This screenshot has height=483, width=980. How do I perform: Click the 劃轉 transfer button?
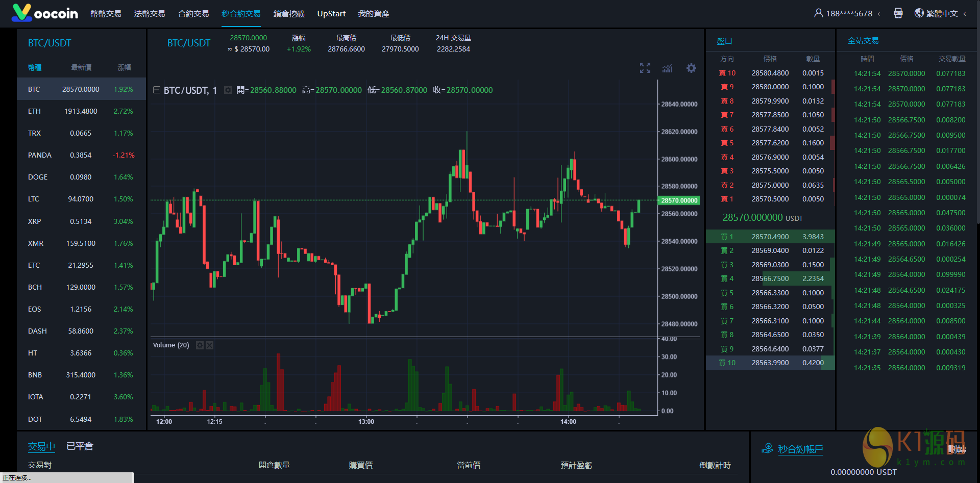click(x=957, y=449)
